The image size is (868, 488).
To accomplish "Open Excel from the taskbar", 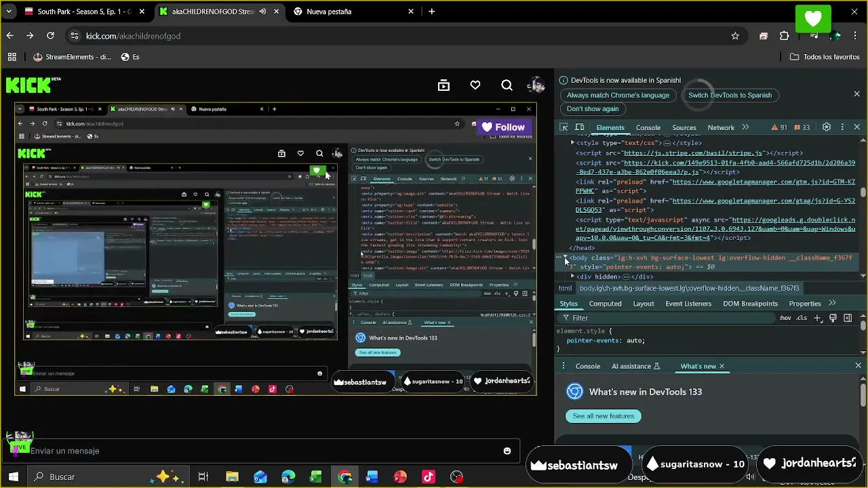I will (x=316, y=477).
